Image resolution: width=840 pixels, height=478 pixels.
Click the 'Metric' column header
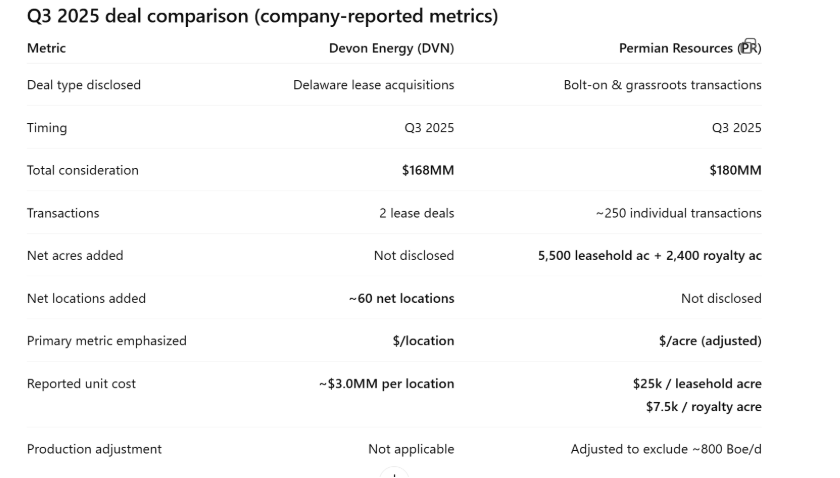(46, 48)
